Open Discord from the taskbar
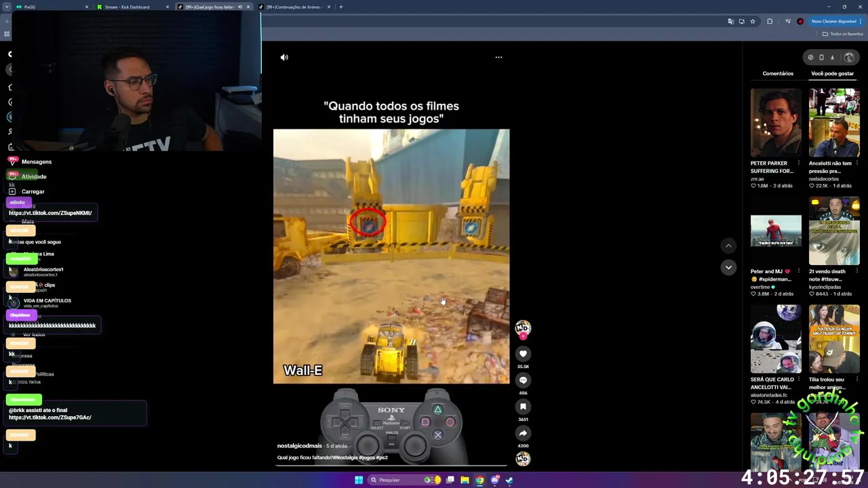 pos(495,480)
